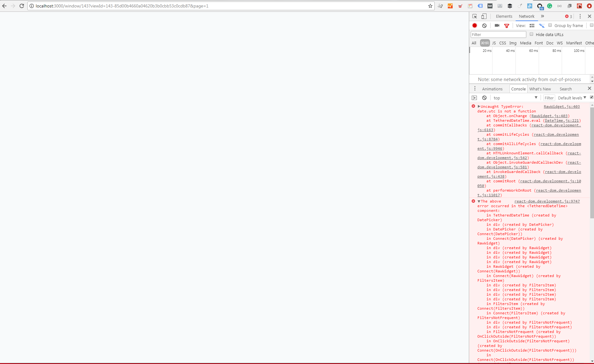The width and height of the screenshot is (594, 364).
Task: Toggle the red network filter funnel
Action: coord(507,26)
